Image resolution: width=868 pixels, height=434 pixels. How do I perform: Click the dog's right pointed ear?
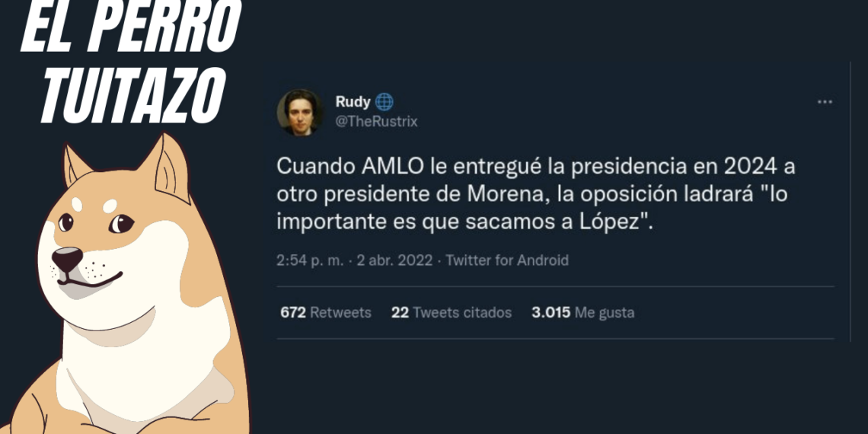166,166
